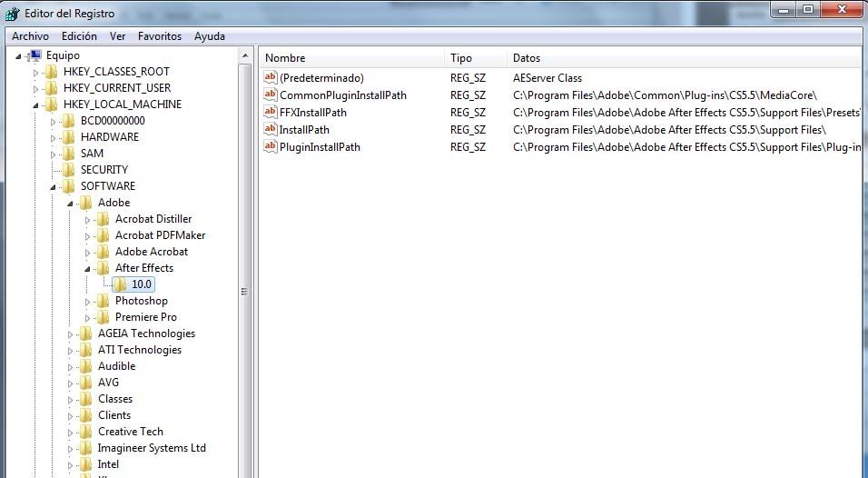The height and width of the screenshot is (478, 868).
Task: Click the CommonPluginInstallPath string value icon
Action: [x=271, y=95]
